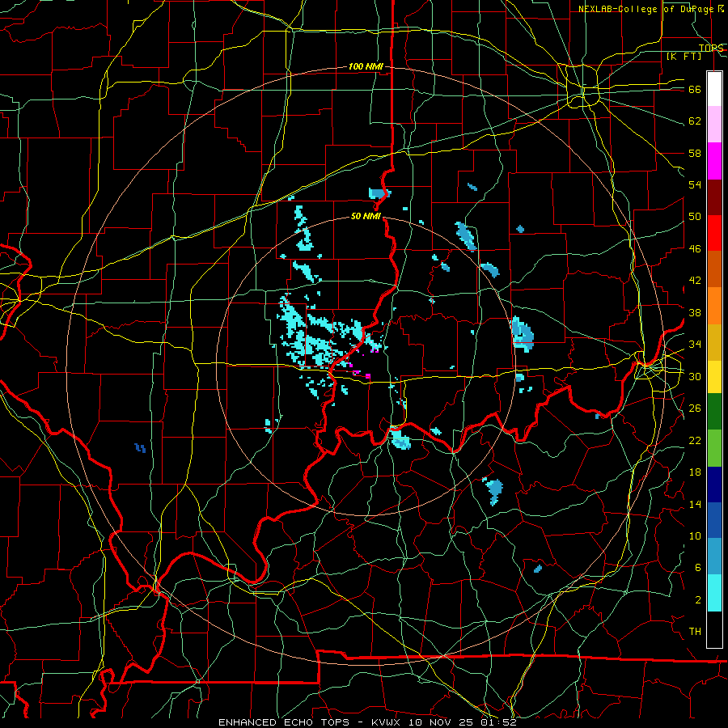Click the legend value 26
This screenshot has width=728, height=728.
695,408
